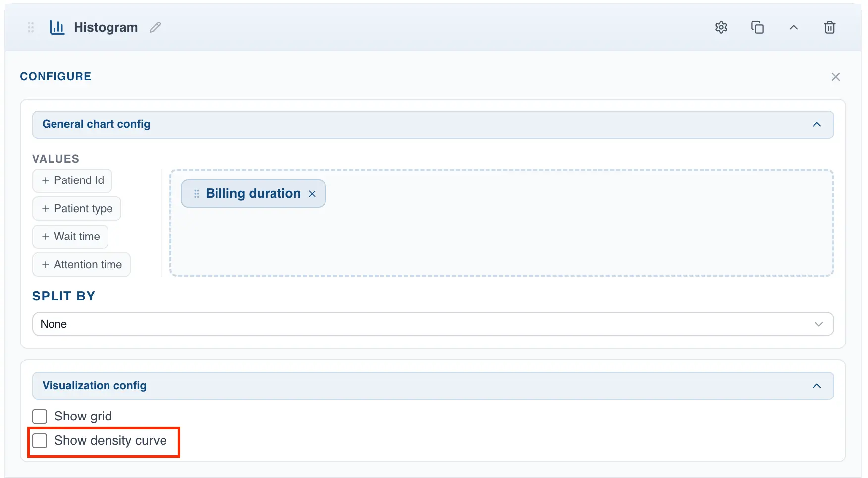The width and height of the screenshot is (868, 478).
Task: Open the Split By dropdown
Action: pos(433,324)
